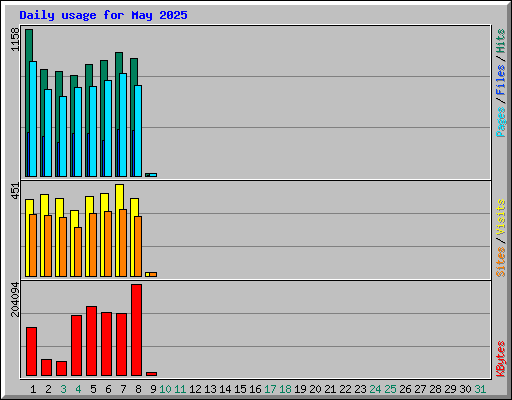Click day 12 on the date axis

(195, 389)
